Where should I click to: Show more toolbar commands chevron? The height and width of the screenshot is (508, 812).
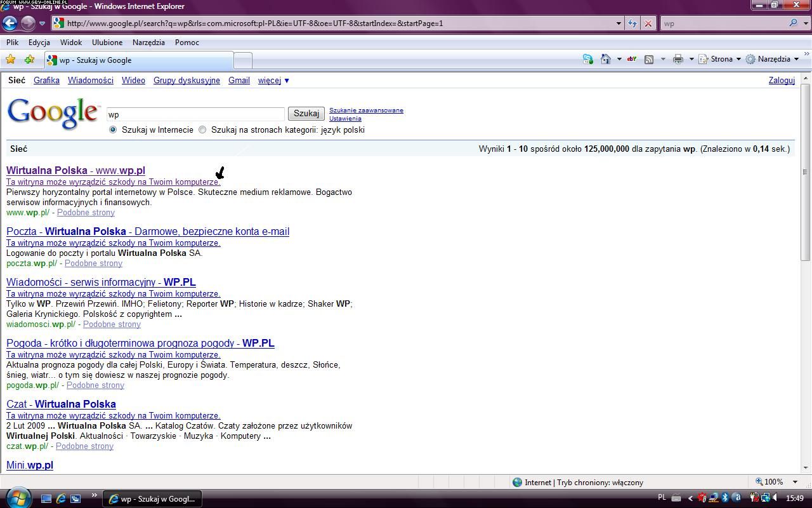[x=807, y=55]
